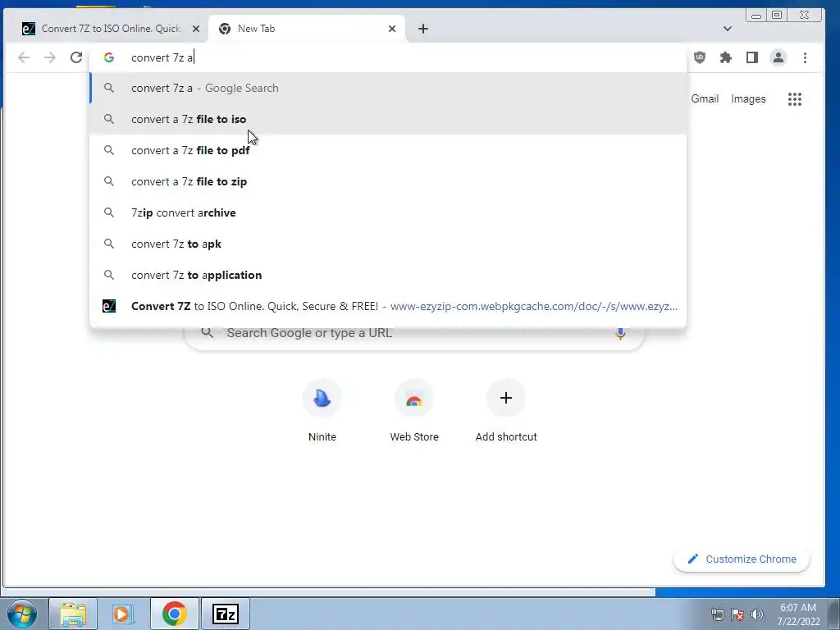
Task: Click the volume speaker tray icon
Action: coord(757,614)
